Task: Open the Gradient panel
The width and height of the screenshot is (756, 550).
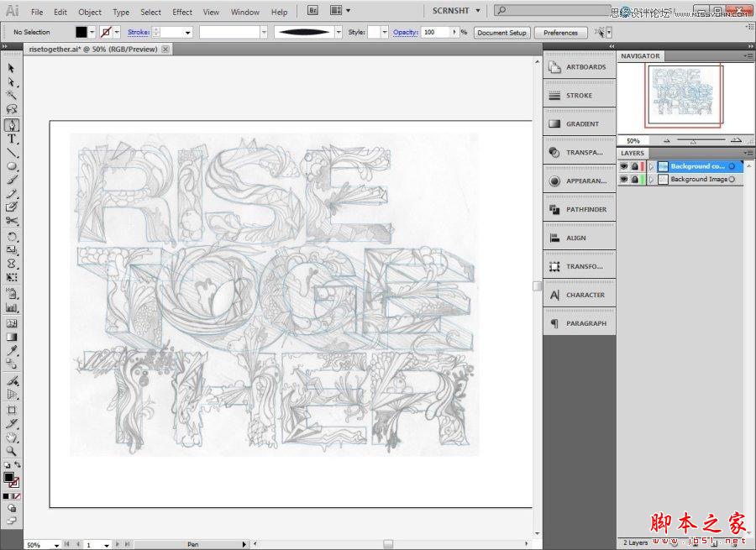Action: (579, 123)
